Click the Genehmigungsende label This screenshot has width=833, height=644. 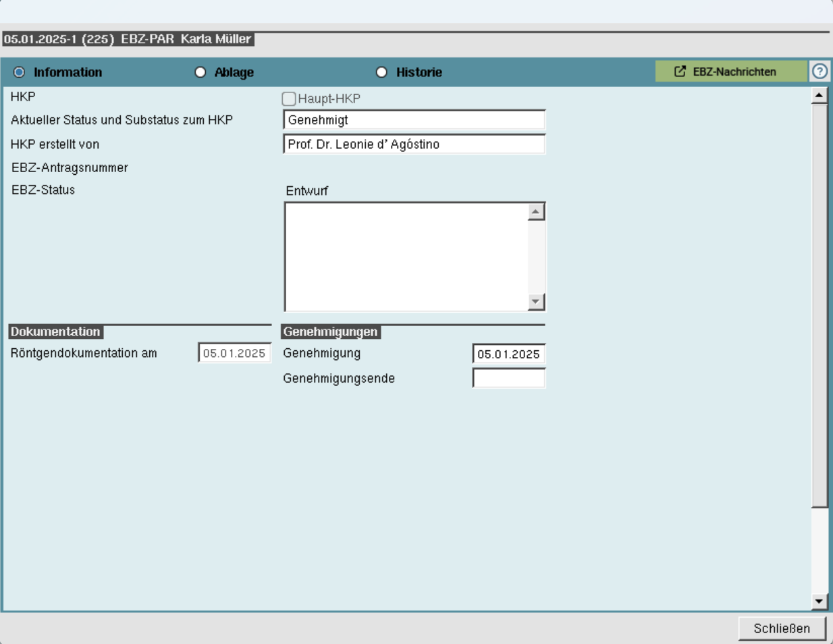pyautogui.click(x=339, y=379)
